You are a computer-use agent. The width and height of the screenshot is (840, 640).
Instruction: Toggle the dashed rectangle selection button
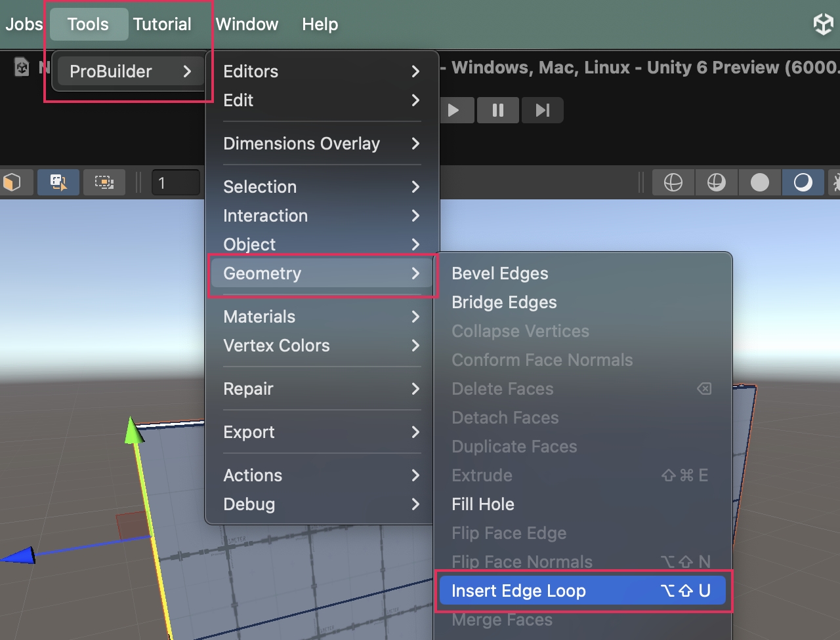pos(104,182)
